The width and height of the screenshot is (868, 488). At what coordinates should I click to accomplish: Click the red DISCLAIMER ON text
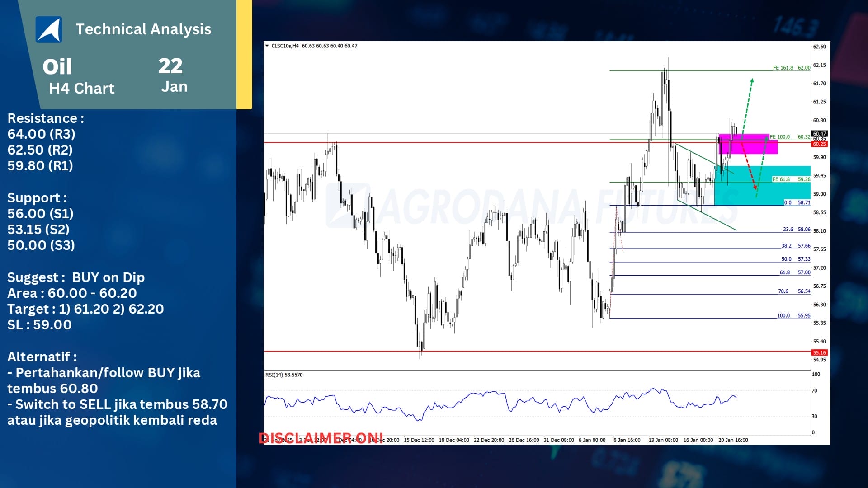pos(321,438)
